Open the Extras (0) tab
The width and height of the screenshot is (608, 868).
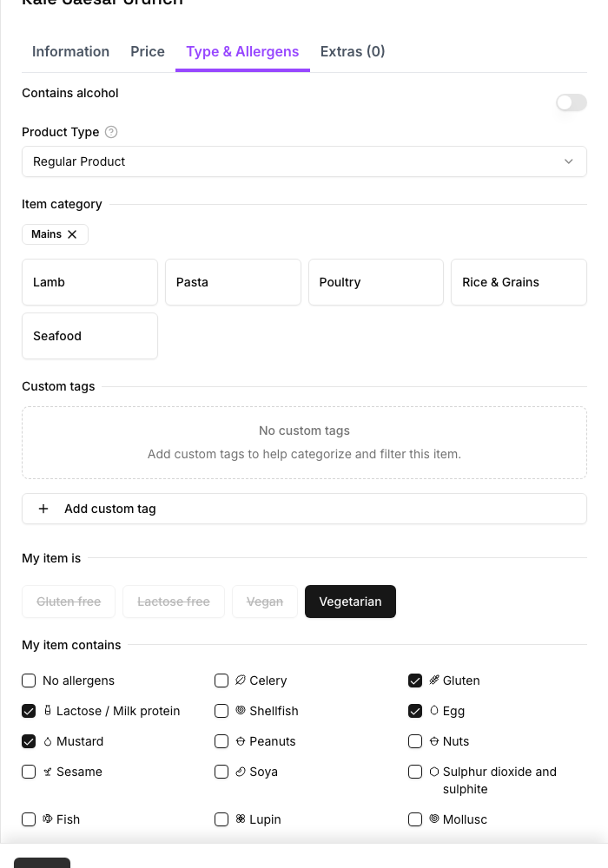pyautogui.click(x=353, y=51)
